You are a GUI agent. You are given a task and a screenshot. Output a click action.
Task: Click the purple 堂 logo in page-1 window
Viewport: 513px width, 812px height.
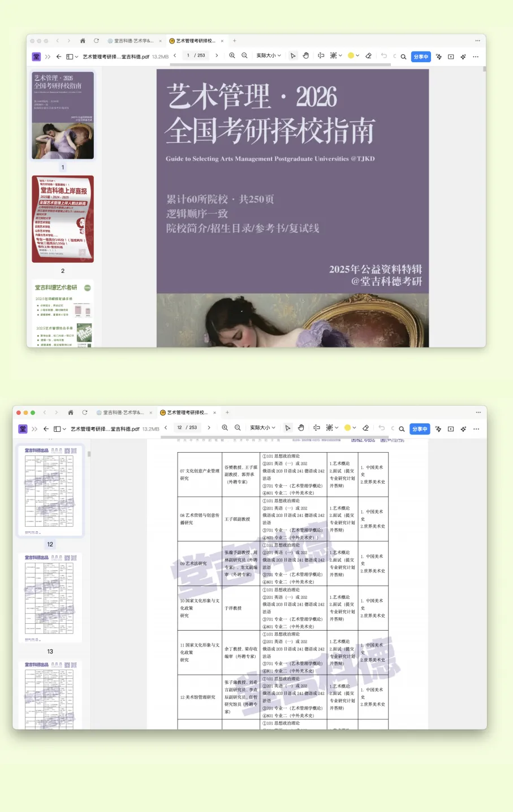coord(36,57)
